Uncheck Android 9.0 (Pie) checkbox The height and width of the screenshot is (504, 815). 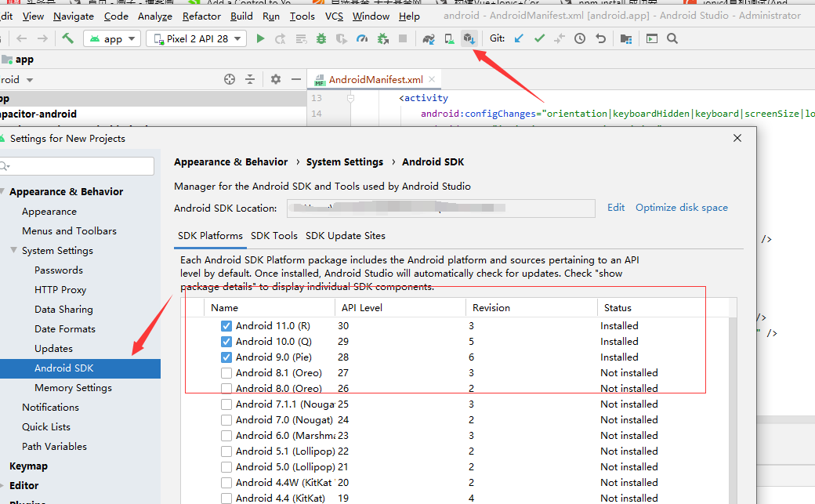point(226,357)
